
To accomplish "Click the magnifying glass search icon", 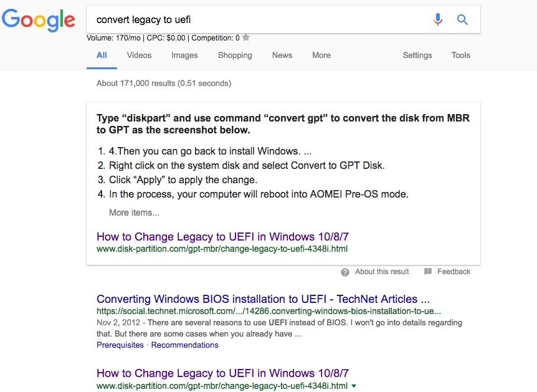I will [462, 19].
